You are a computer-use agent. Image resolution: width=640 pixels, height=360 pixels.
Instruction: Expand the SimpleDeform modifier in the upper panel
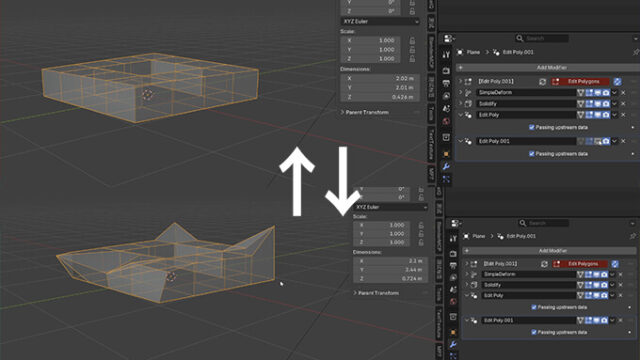[460, 93]
